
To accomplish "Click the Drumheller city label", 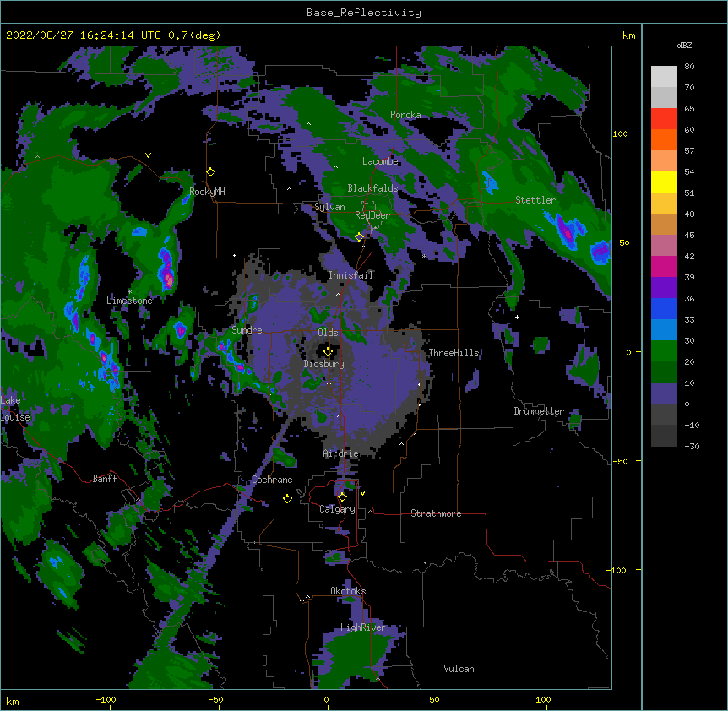I will [x=539, y=411].
